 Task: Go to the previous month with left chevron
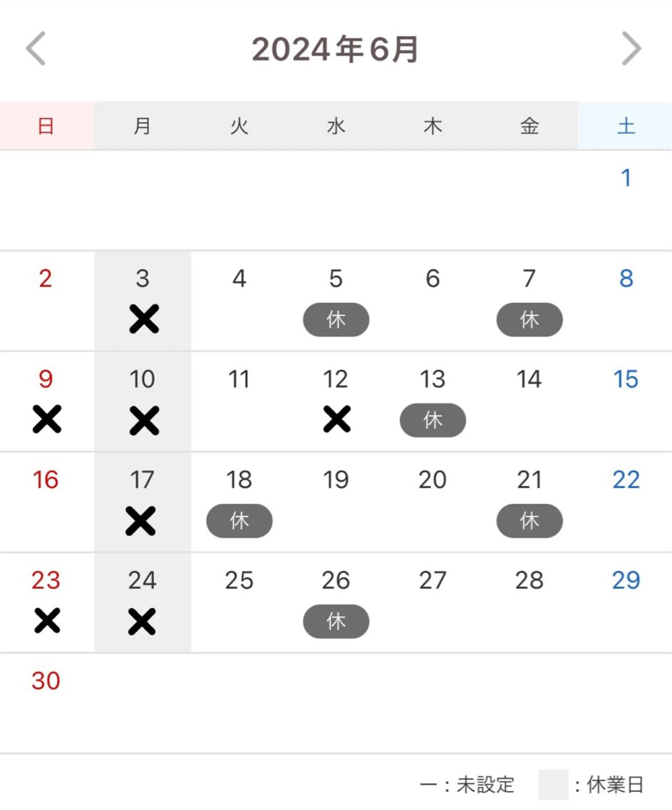click(x=36, y=49)
